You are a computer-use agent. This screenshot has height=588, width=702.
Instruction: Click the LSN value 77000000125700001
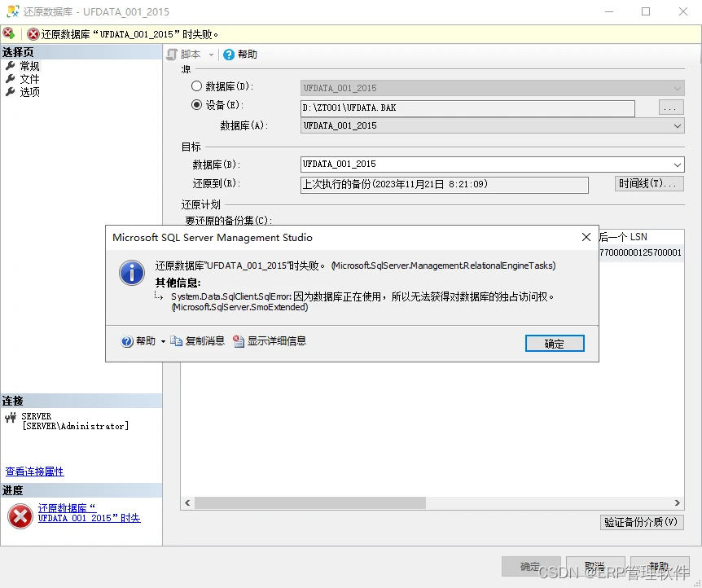(641, 252)
